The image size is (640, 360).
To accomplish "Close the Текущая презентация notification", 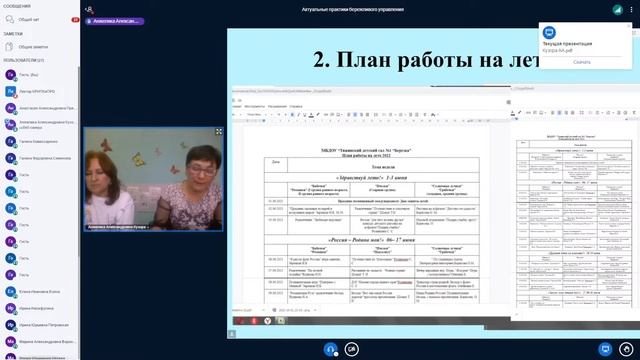I will tap(629, 26).
